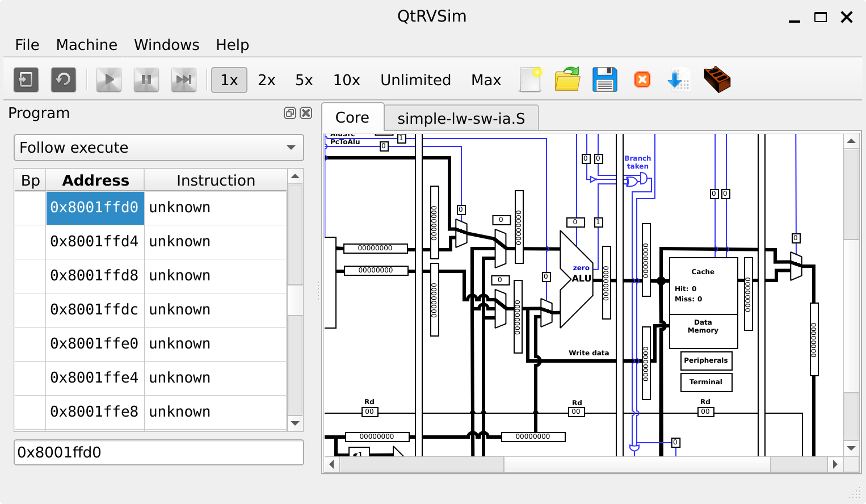Toggle the 1x speed option
Image resolution: width=866 pixels, height=504 pixels.
(x=229, y=80)
